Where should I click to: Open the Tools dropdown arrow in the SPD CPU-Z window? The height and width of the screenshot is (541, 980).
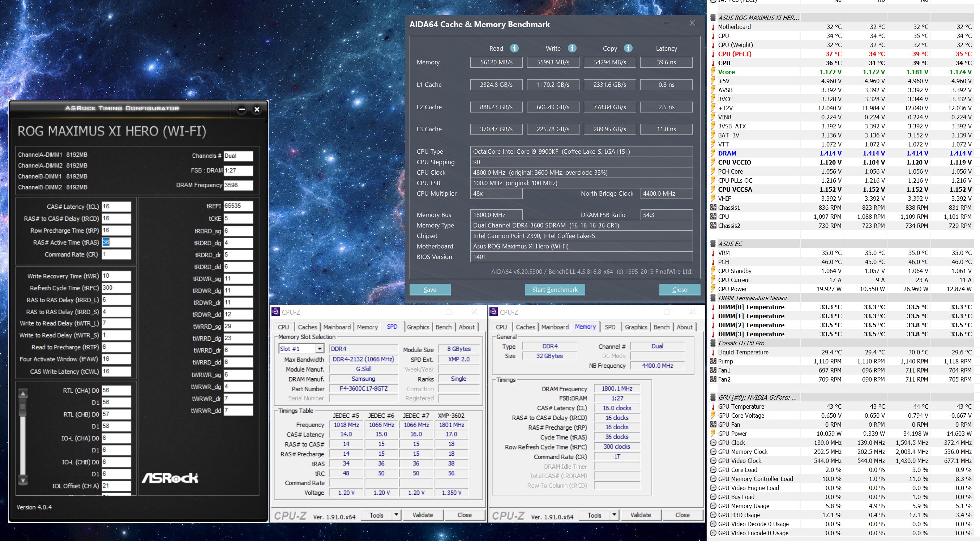[x=396, y=515]
